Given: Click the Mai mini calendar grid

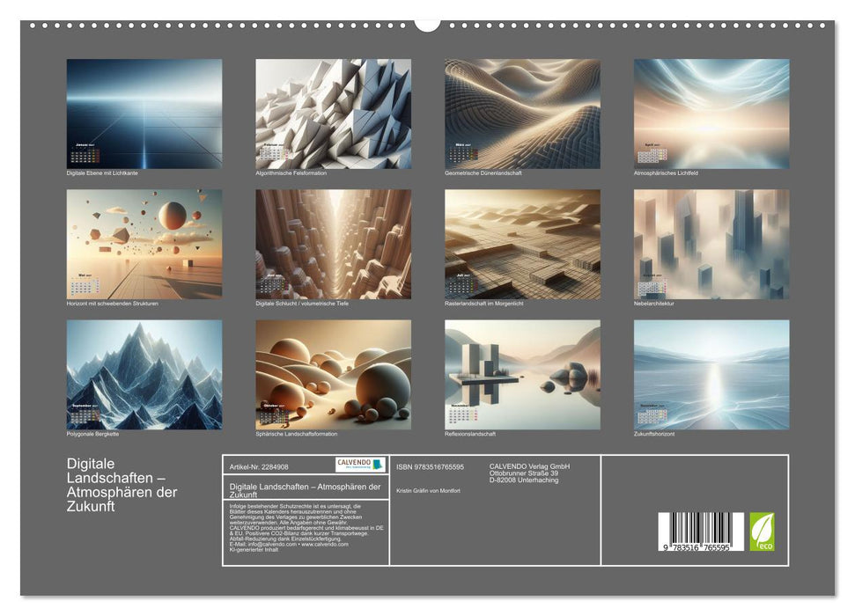Looking at the screenshot, I should tap(85, 287).
